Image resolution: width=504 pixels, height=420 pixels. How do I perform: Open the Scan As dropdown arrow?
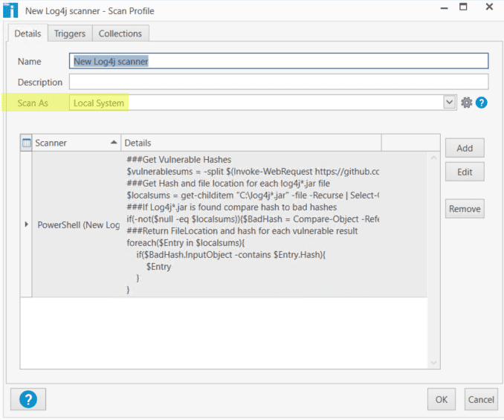click(449, 103)
